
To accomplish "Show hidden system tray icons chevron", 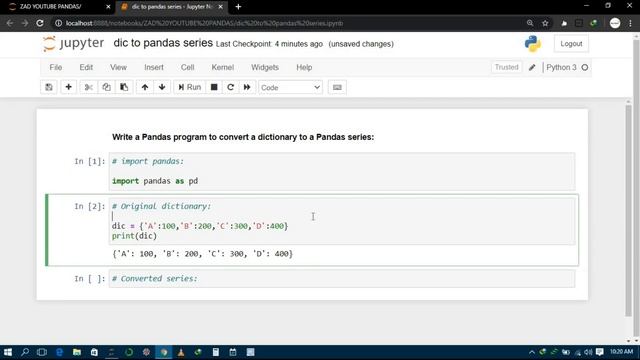I will (531, 352).
